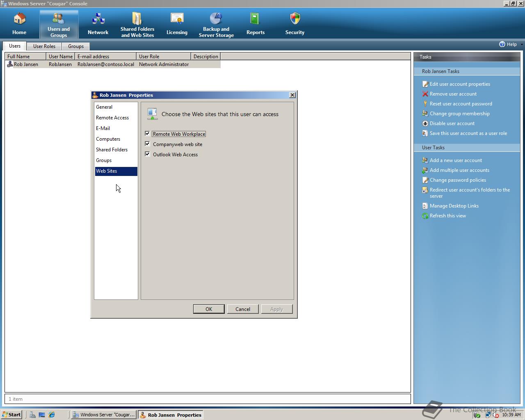
Task: Click the Cancel button
Action: (243, 309)
